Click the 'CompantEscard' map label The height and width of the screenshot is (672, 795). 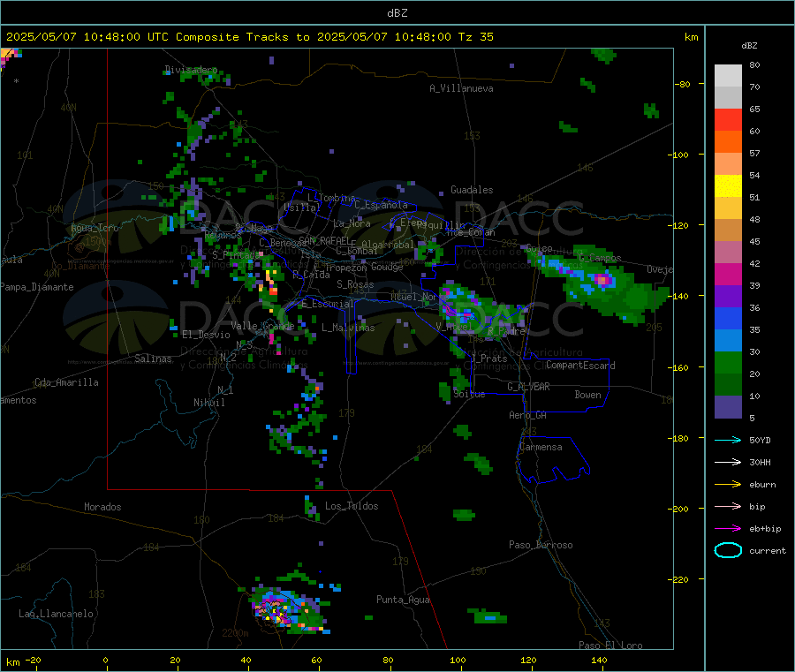(x=580, y=366)
